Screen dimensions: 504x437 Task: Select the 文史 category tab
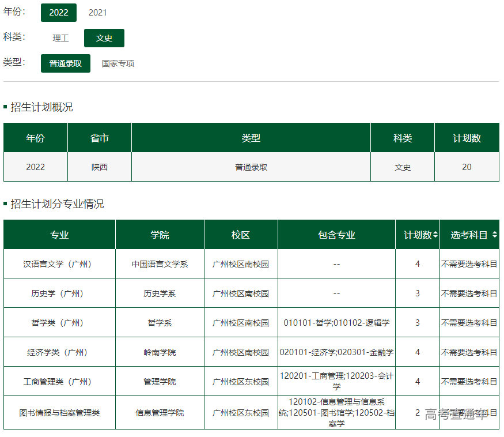click(104, 37)
